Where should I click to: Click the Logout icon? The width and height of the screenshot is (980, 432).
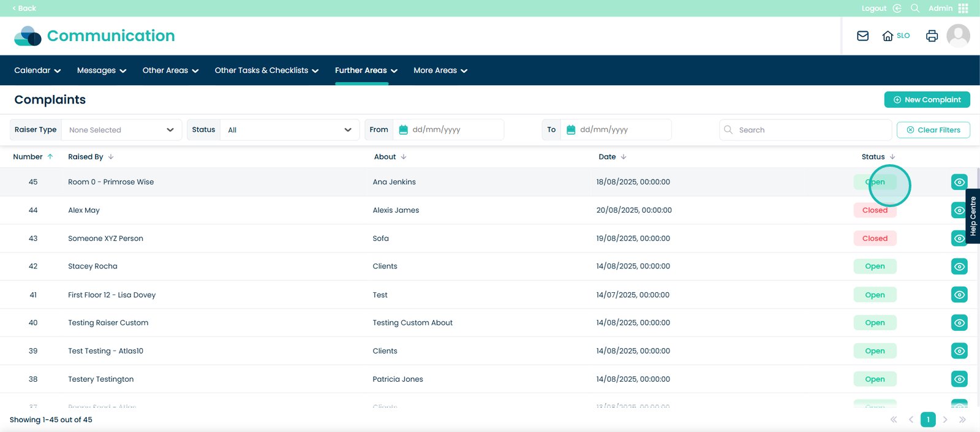tap(897, 9)
